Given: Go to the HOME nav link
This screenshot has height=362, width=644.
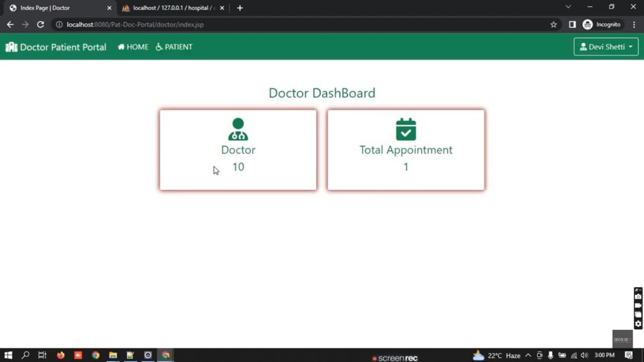Looking at the screenshot, I should click(x=133, y=47).
